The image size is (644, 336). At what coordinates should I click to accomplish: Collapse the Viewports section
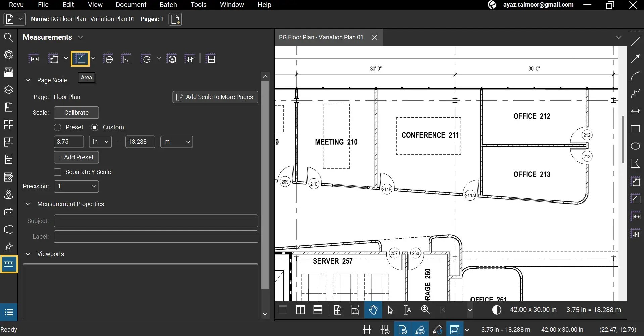[x=28, y=254]
